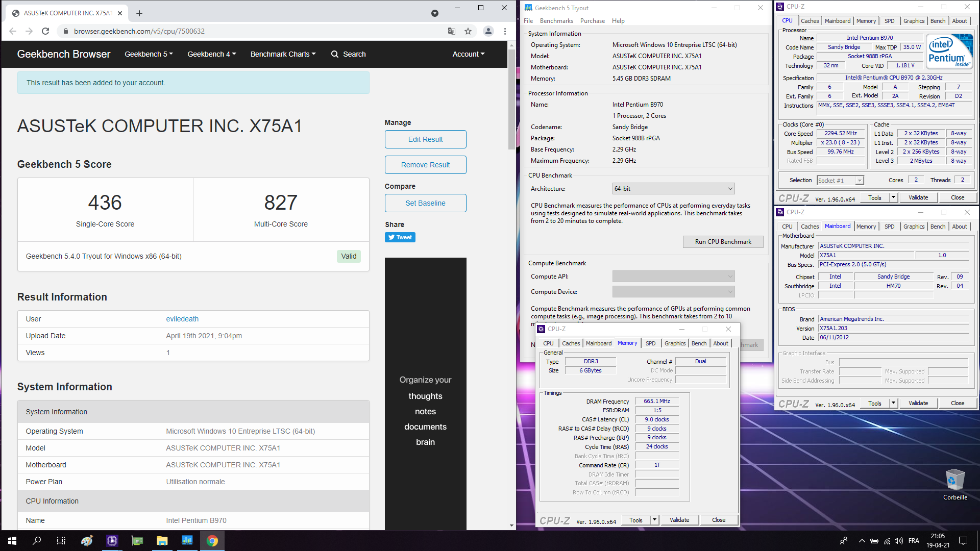Expand the Geekbench 5 navigation menu
This screenshot has width=980, height=551.
(149, 54)
